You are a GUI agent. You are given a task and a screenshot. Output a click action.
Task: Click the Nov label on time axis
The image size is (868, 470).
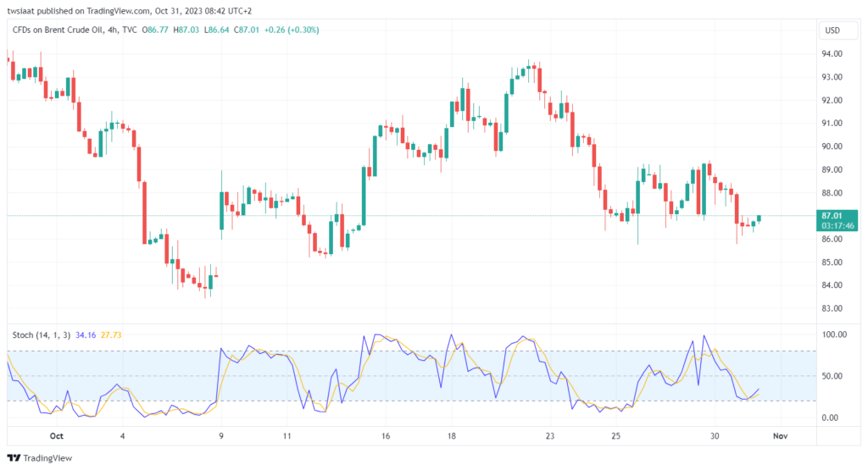(x=781, y=436)
